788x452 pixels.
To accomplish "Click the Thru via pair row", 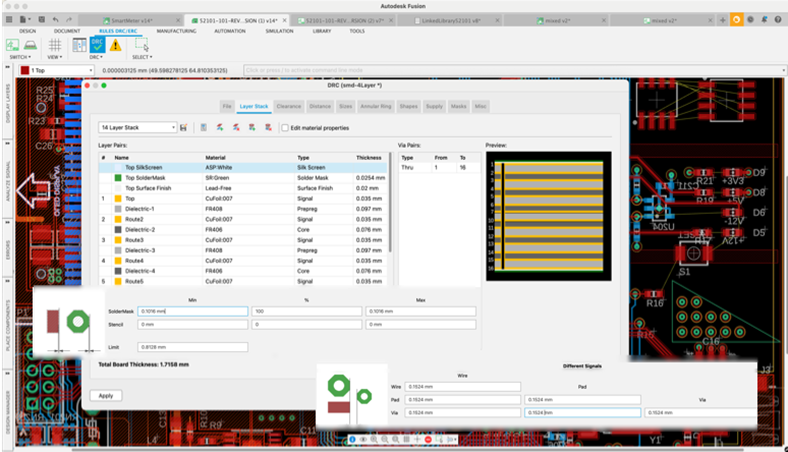I will coord(439,167).
